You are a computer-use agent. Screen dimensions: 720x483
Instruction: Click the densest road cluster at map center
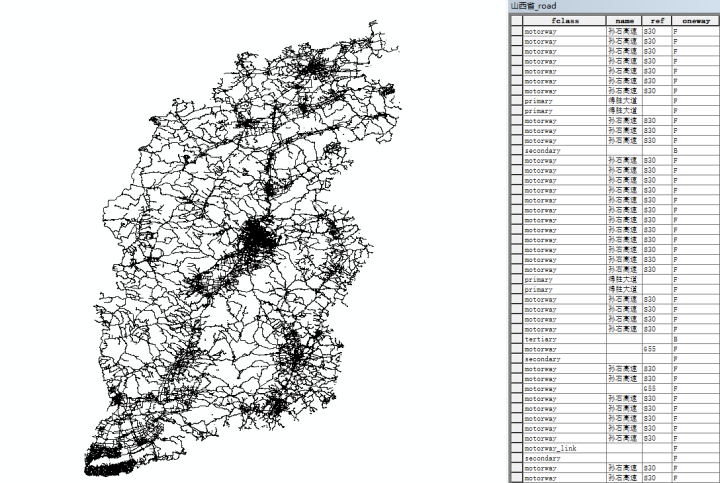pos(258,237)
